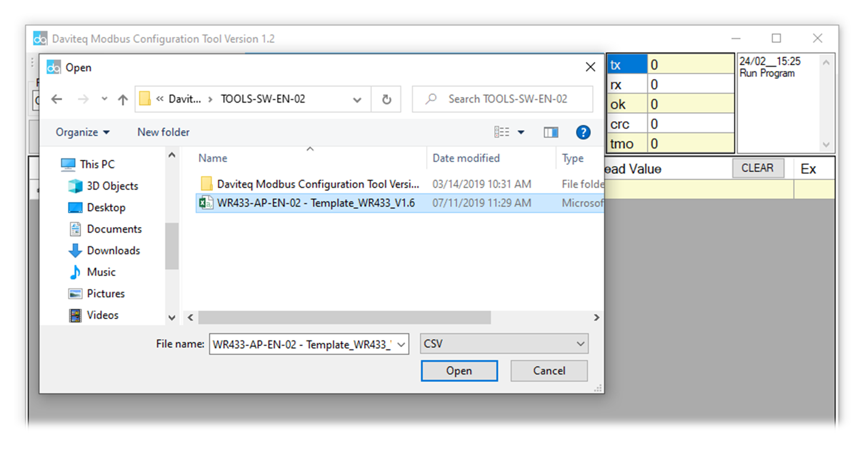
Task: Sort by Type column header
Action: pos(573,158)
